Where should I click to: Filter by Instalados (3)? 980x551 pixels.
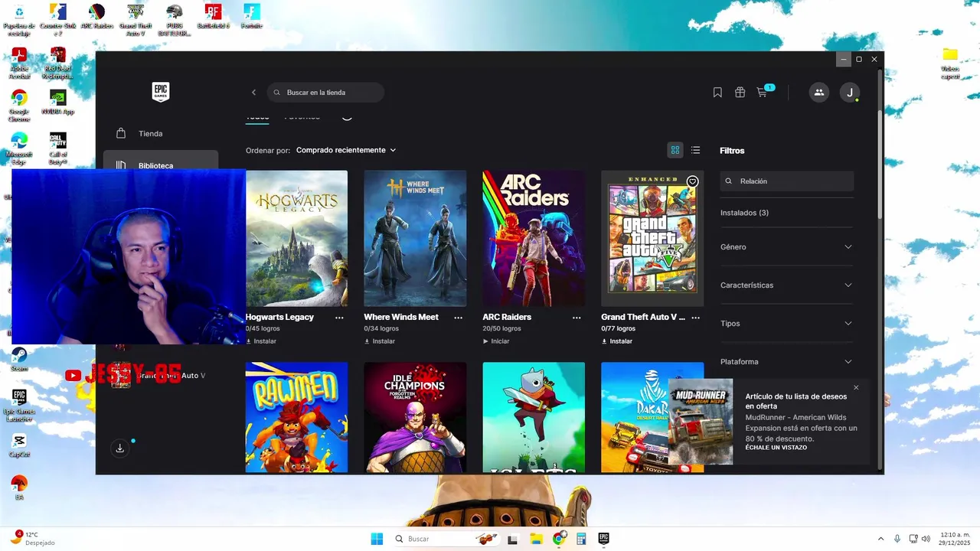[744, 213]
